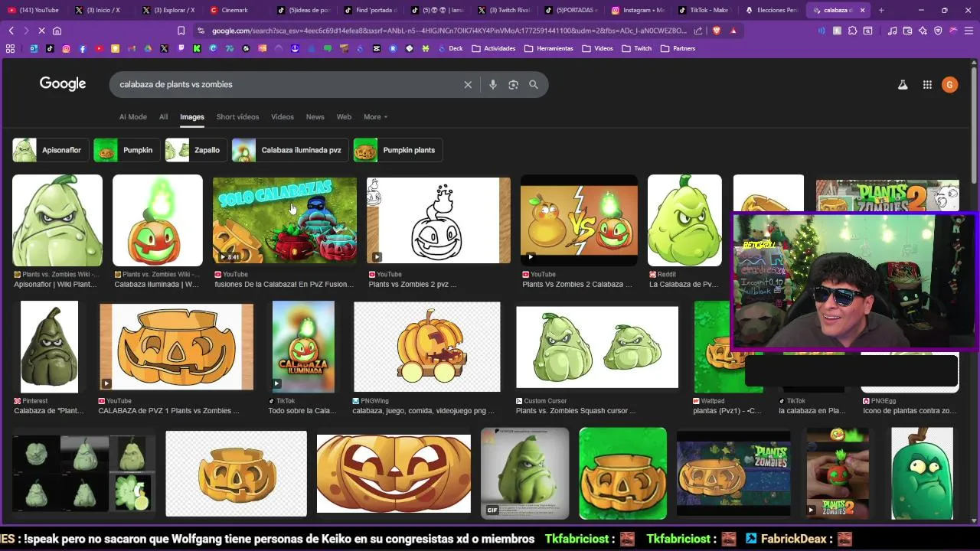Open the Instagram bookmark icon in the bookmarks bar

point(66,48)
